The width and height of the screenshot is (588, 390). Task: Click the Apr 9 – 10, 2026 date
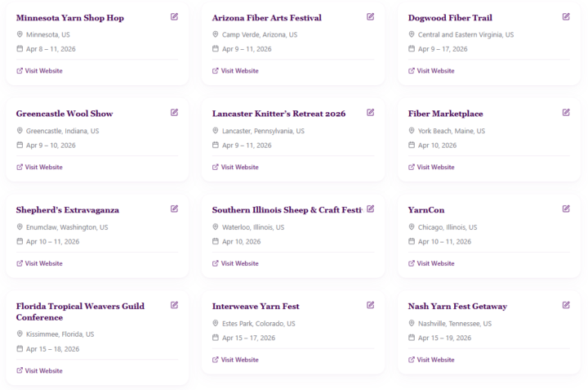click(51, 146)
